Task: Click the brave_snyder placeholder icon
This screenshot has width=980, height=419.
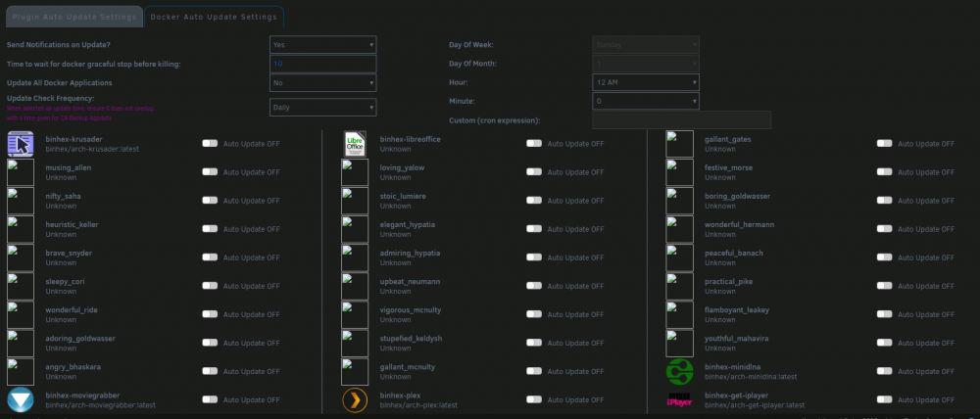Action: 21,257
